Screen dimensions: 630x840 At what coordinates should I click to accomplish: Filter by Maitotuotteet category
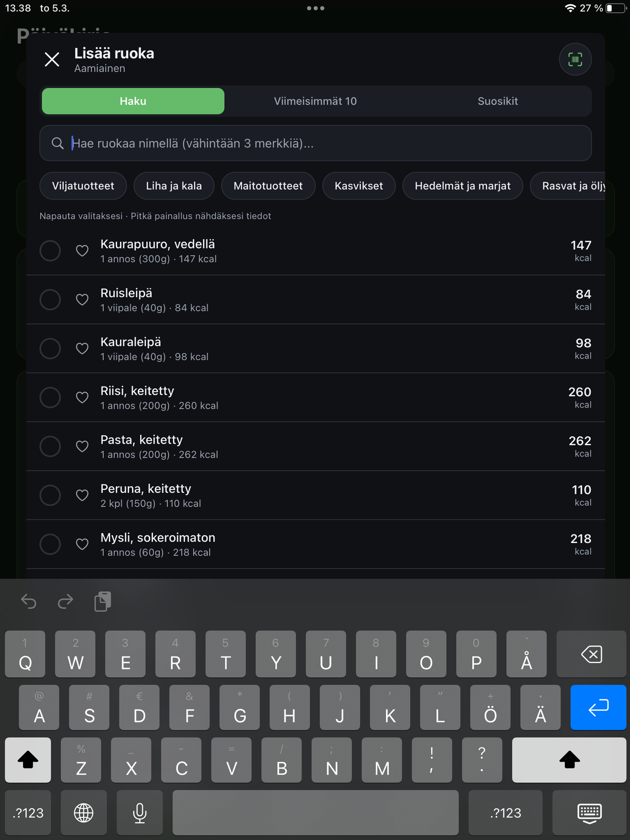pyautogui.click(x=268, y=186)
